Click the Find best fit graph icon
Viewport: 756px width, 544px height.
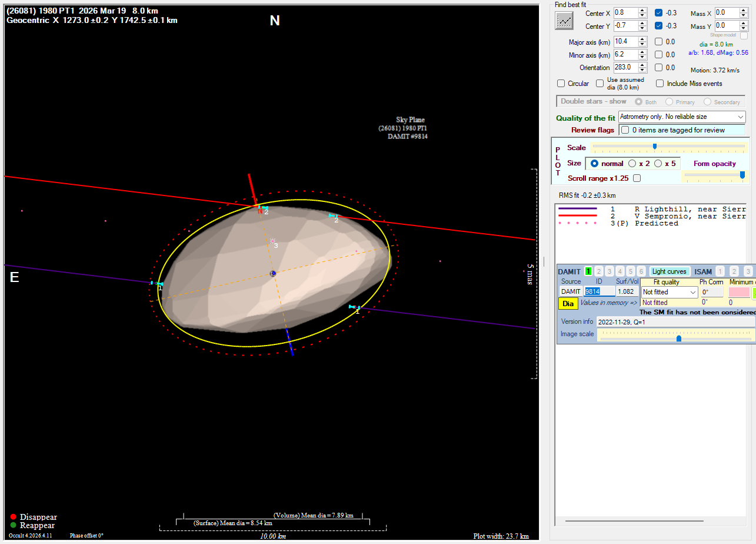tap(564, 21)
